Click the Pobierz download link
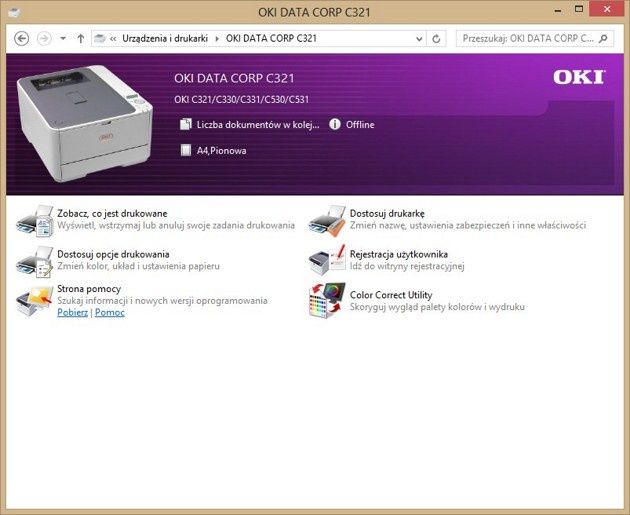The width and height of the screenshot is (630, 515). coord(72,312)
